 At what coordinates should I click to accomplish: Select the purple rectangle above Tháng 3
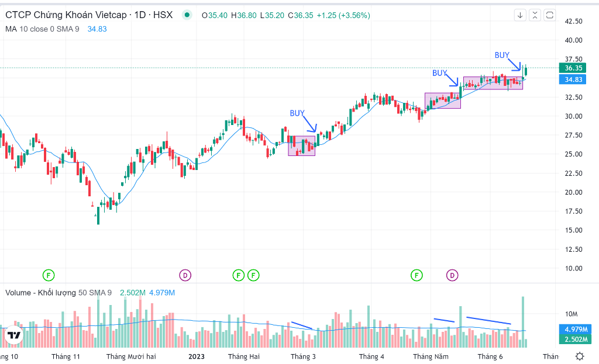click(x=301, y=146)
